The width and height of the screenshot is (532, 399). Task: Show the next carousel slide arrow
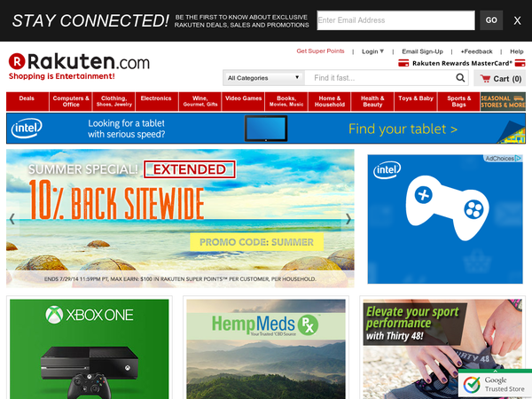[x=348, y=219]
